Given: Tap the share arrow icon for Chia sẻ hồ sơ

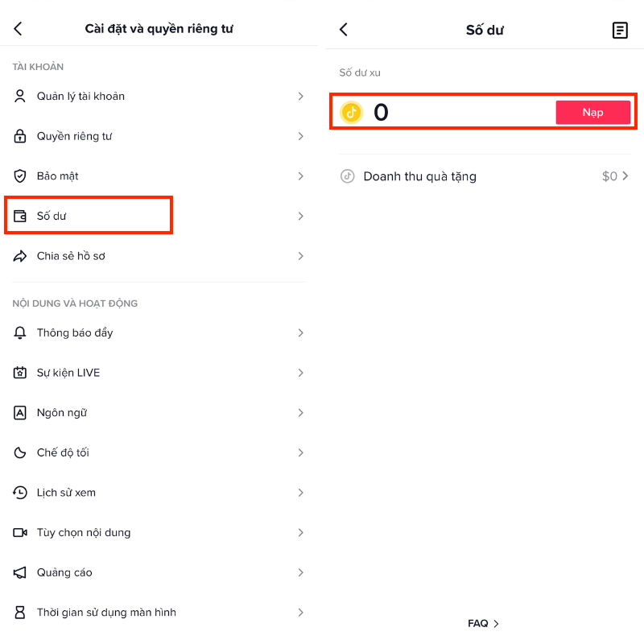Looking at the screenshot, I should pyautogui.click(x=19, y=255).
